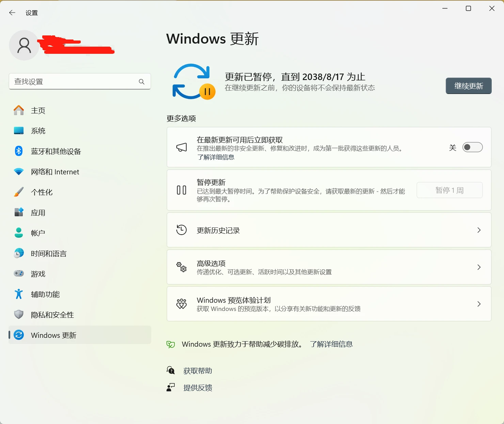Open 了解详细信息 link beside carbon emissions
This screenshot has height=424, width=504.
coord(331,344)
